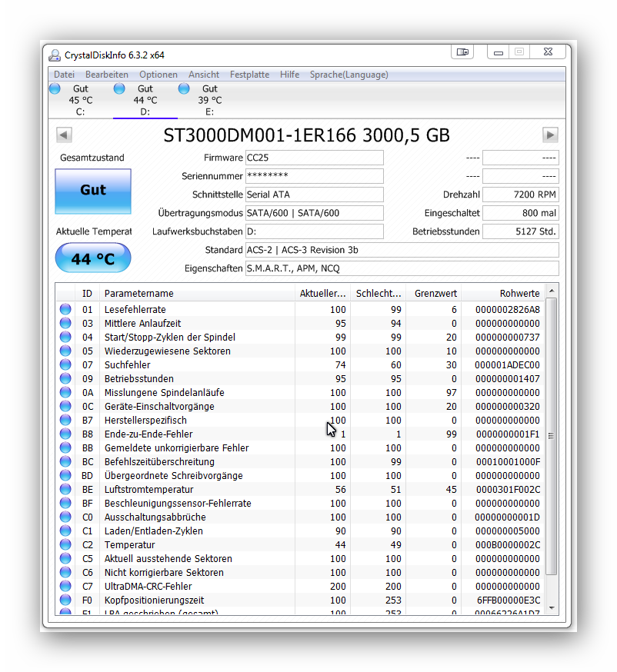Click status orb of Befehlszeitüberschreitung row

tap(65, 461)
